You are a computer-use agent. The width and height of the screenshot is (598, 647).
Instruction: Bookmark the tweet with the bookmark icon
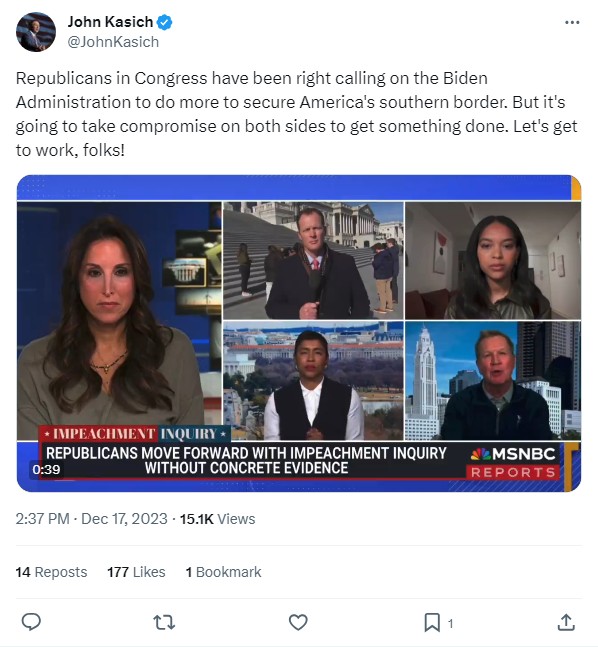point(432,623)
